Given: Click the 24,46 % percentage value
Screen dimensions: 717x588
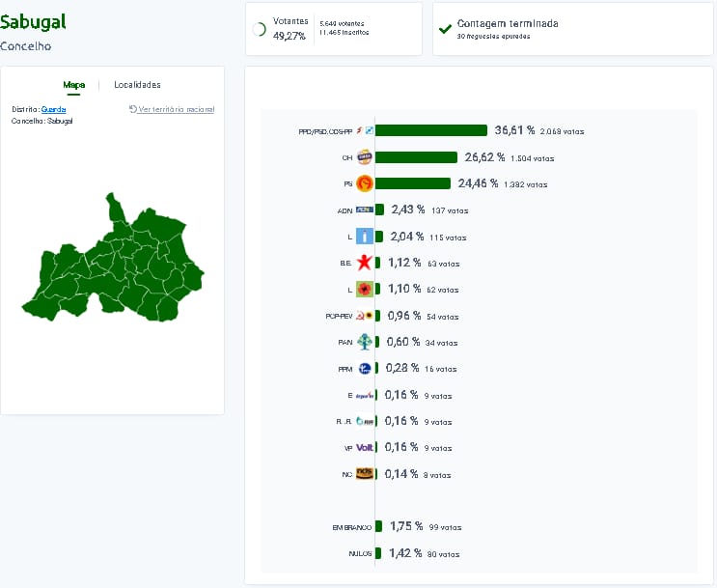Looking at the screenshot, I should [478, 183].
